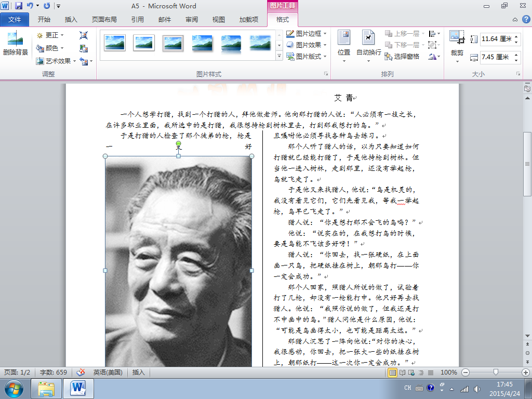This screenshot has height=399, width=532.
Task: Open the 图片版式 (Picture Layout) menu
Action: tap(307, 56)
